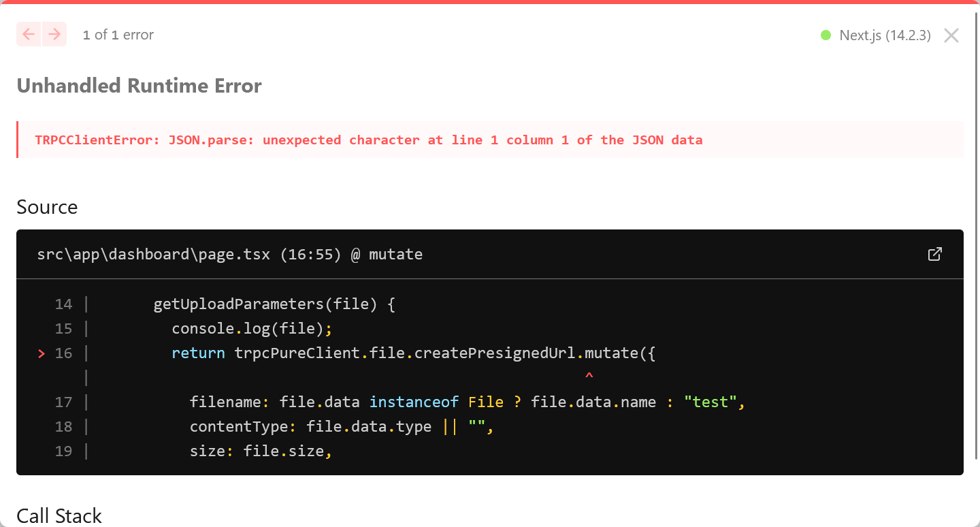Screen dimensions: 980x527
Task: Select the Unhandled Runtime Error heading
Action: coord(139,86)
